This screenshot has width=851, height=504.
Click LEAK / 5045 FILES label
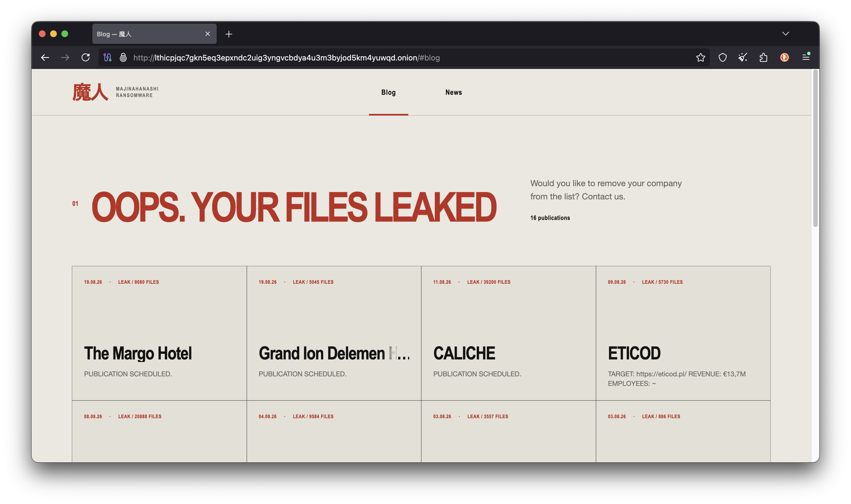pos(313,282)
